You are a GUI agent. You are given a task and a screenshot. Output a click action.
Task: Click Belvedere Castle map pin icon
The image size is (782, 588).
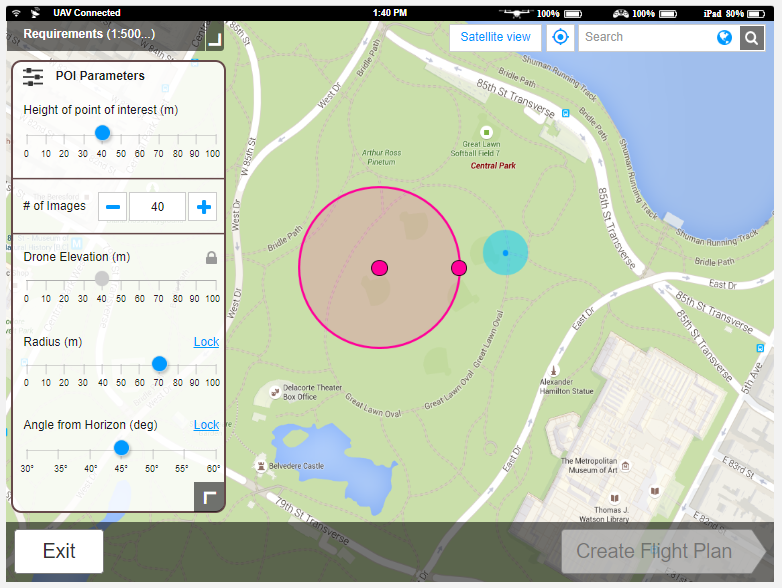(x=260, y=466)
